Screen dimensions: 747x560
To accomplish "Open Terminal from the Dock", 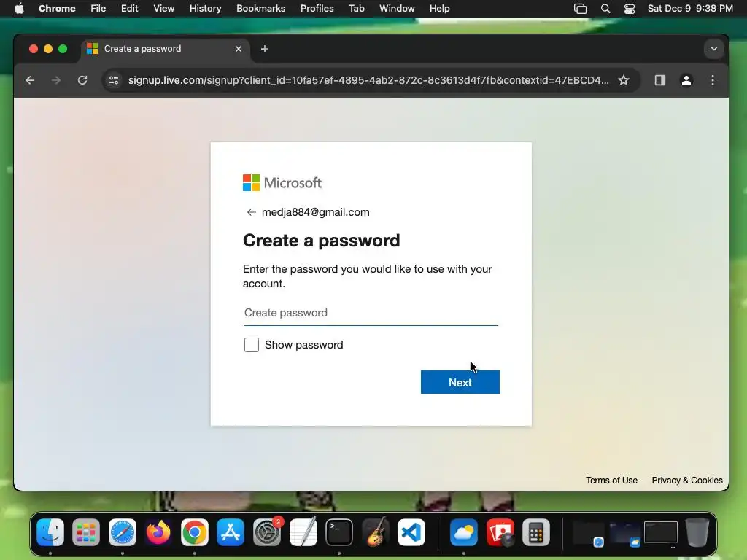I will [x=339, y=532].
